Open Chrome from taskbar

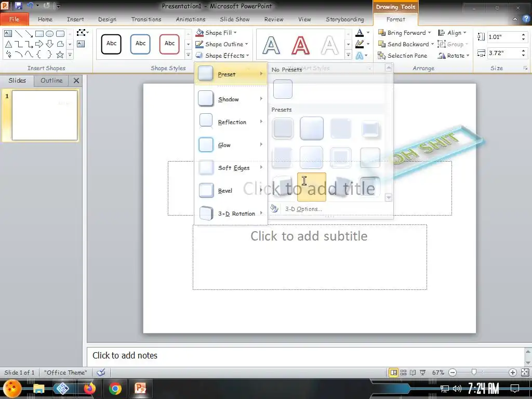tap(115, 388)
